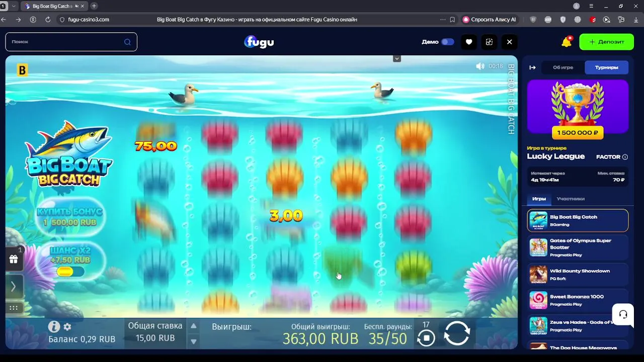
Task: Toggle the Шанс x2 switch
Action: pyautogui.click(x=70, y=271)
